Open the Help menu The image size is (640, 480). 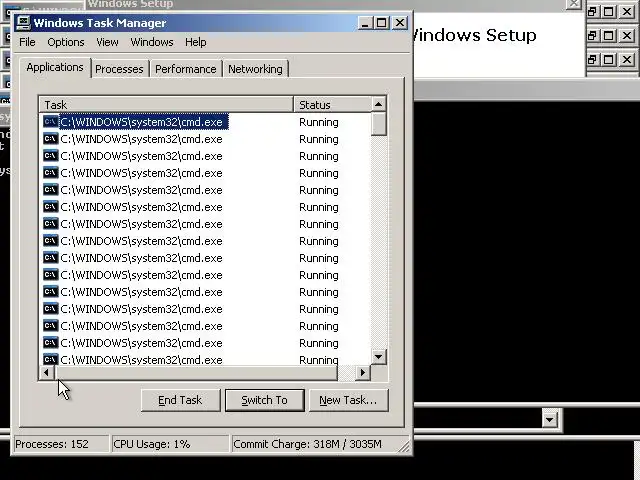pyautogui.click(x=196, y=42)
